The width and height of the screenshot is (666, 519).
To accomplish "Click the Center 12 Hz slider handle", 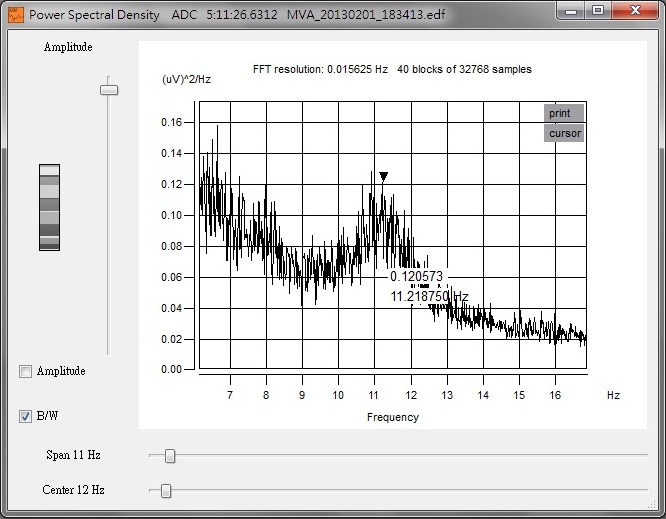I will tap(166, 491).
